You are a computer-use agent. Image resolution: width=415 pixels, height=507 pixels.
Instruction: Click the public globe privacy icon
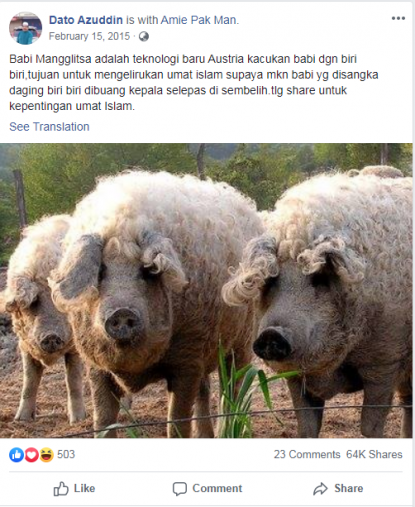(x=144, y=36)
